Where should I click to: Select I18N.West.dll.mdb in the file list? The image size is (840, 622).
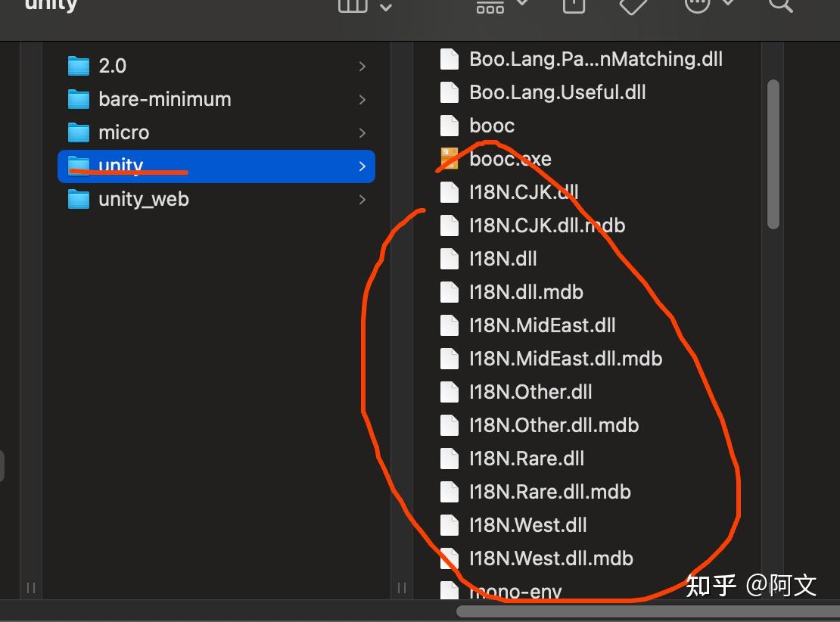point(550,558)
